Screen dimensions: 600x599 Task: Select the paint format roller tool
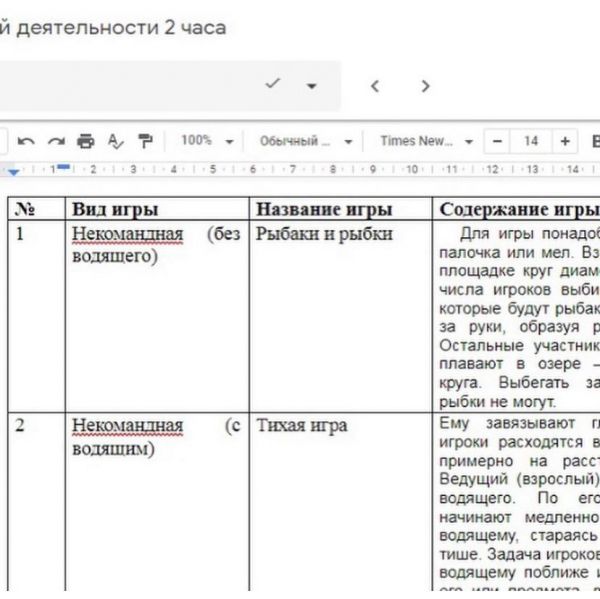point(146,141)
